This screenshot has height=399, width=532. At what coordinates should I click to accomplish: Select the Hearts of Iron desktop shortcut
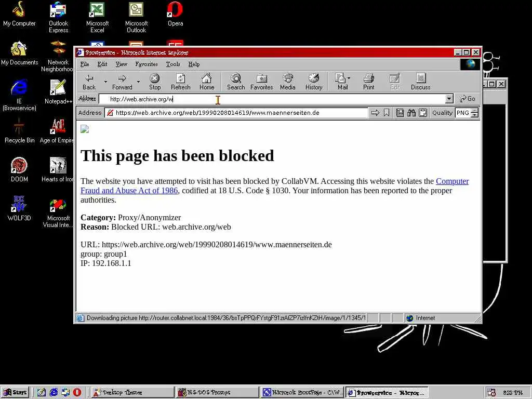(57, 170)
